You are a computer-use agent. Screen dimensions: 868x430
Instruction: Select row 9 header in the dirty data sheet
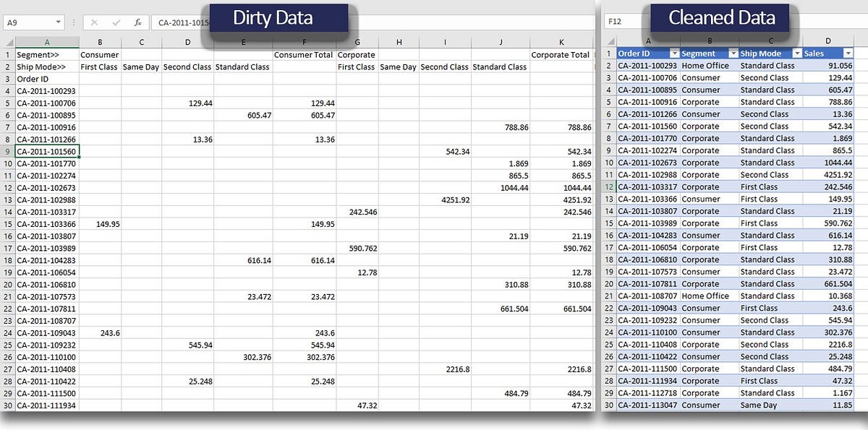click(8, 151)
